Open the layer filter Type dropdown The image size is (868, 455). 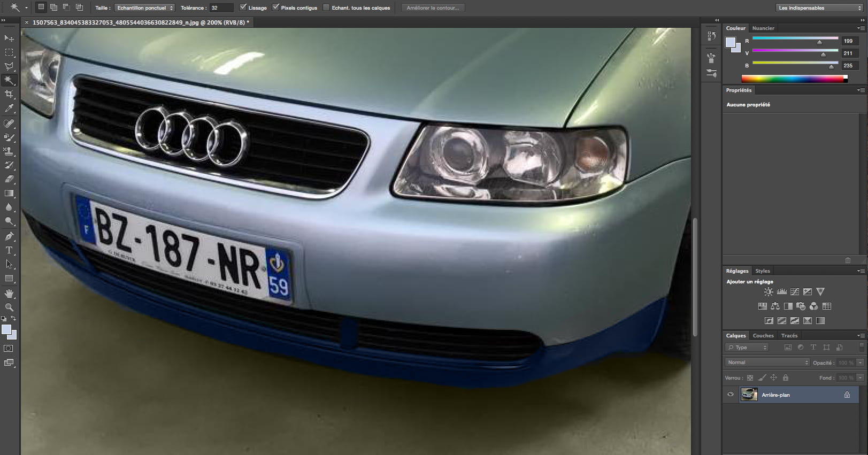747,348
